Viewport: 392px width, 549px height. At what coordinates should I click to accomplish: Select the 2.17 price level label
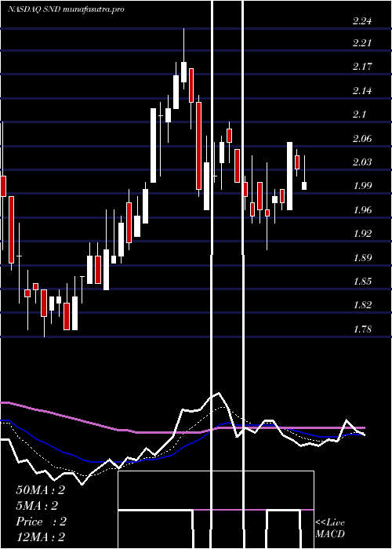pyautogui.click(x=362, y=67)
